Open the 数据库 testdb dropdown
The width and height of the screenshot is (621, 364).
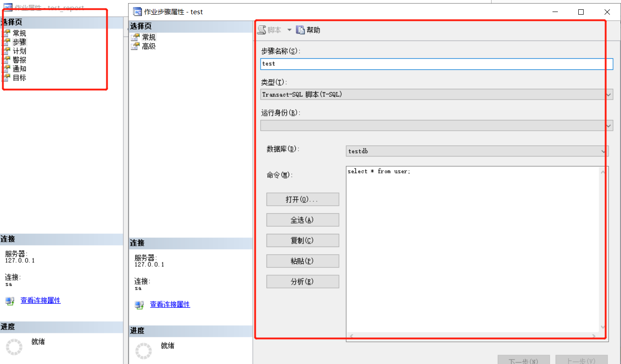pyautogui.click(x=603, y=151)
